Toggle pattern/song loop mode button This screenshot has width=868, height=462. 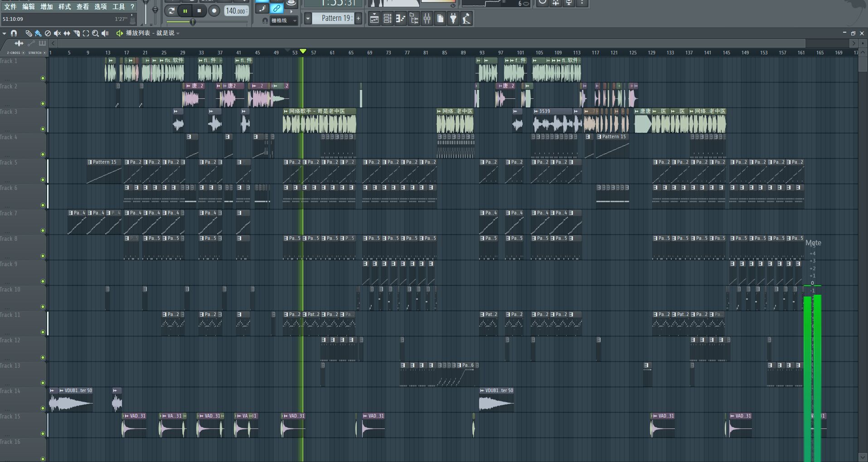[171, 11]
